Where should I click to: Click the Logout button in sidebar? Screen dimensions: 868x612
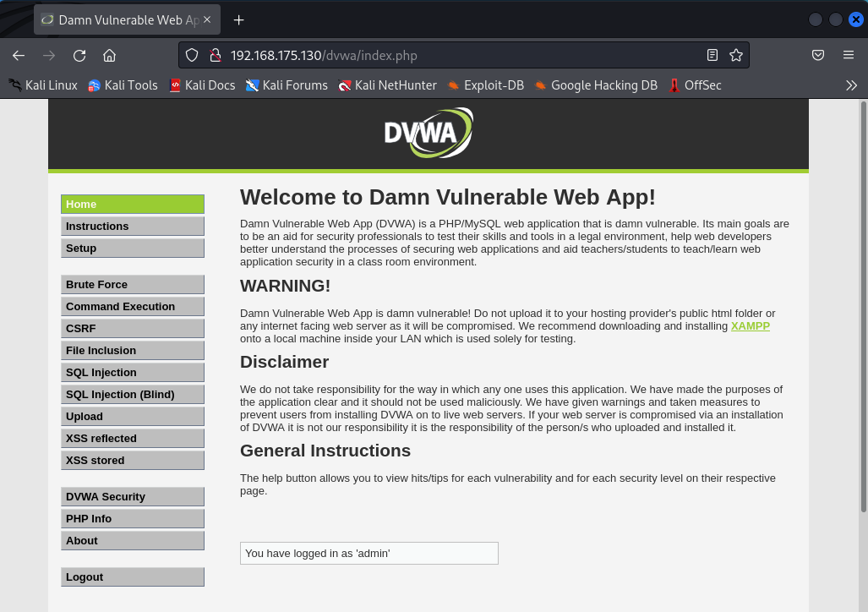(x=133, y=577)
